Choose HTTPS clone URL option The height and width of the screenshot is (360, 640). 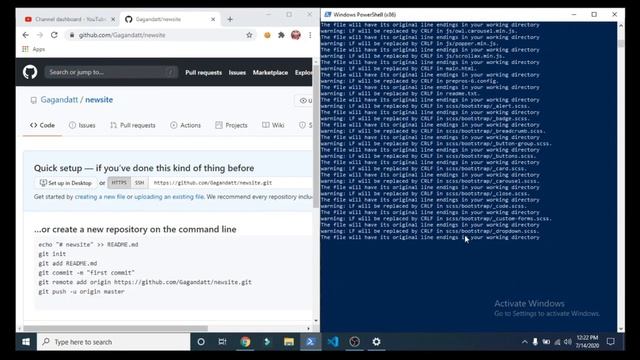(x=119, y=183)
